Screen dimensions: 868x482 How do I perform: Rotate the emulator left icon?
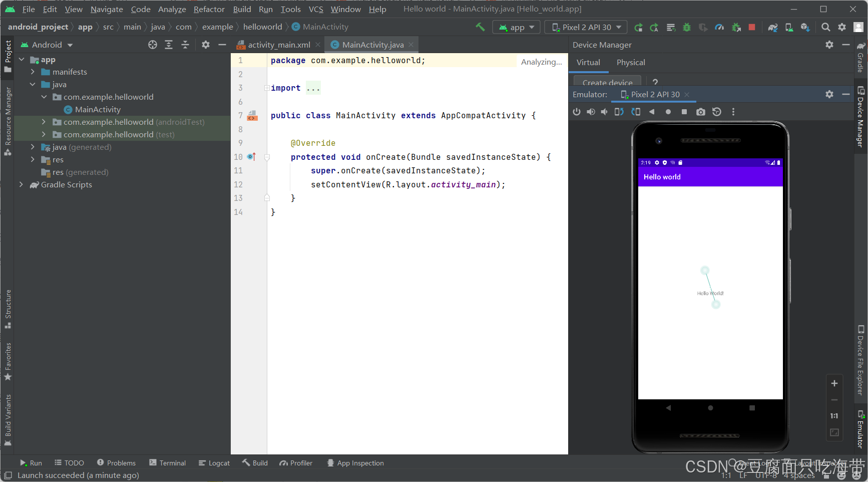pos(619,112)
